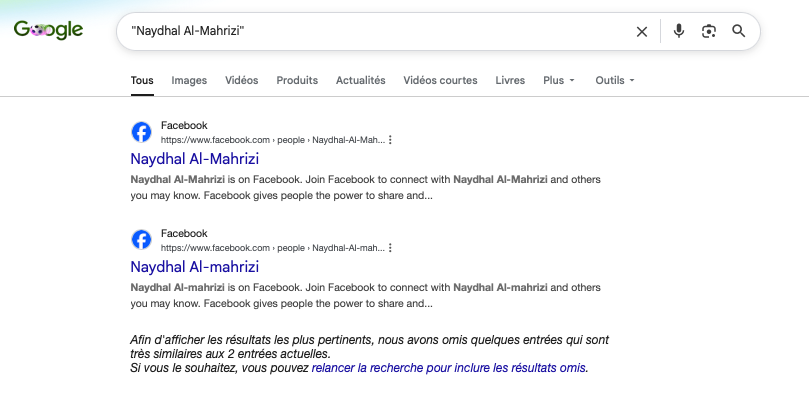
Task: Switch to the Vidéos tab
Action: (241, 80)
